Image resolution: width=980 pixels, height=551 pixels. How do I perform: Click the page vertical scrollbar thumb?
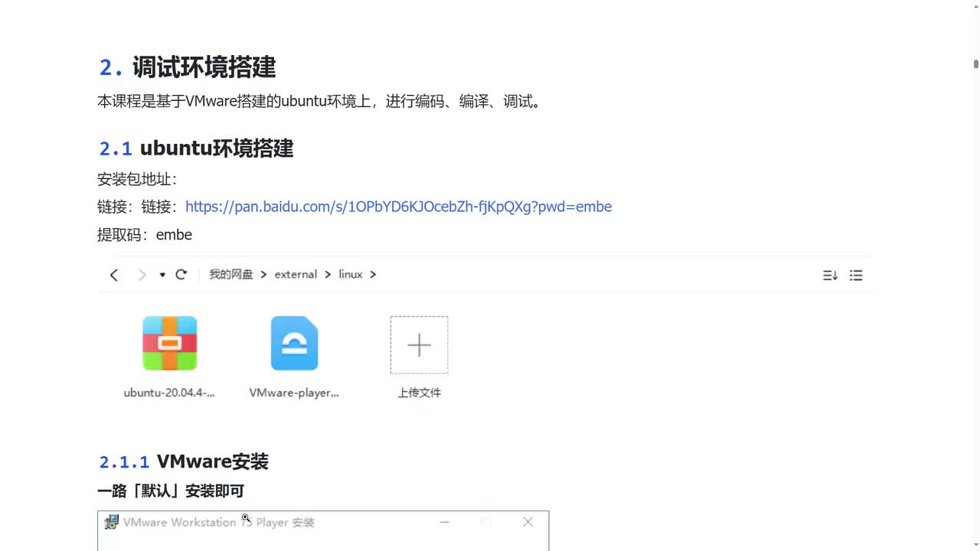[976, 64]
